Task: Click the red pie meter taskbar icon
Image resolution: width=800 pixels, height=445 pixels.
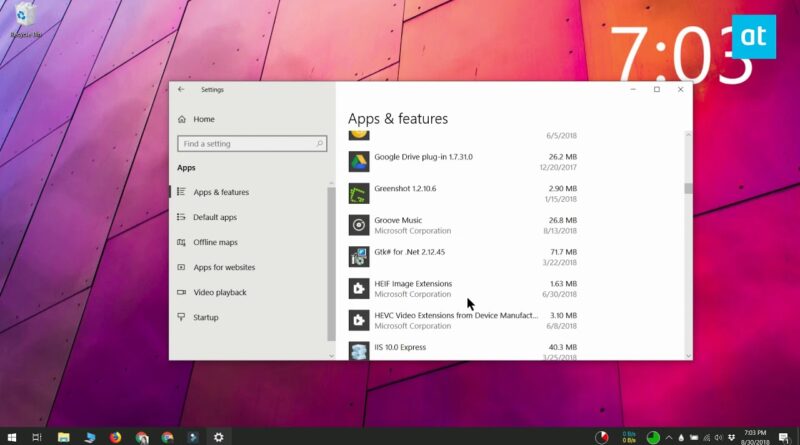Action: coord(602,437)
